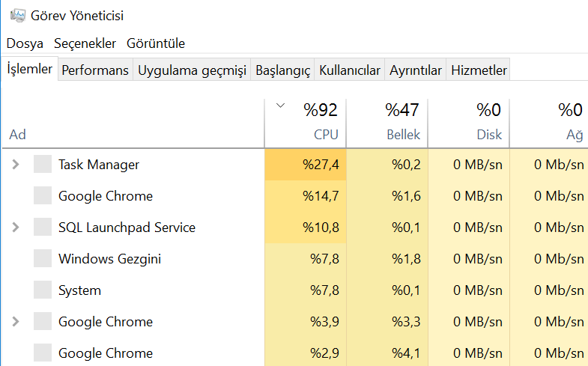
Task: Expand the Google Chrome group using %3,9 CPU
Action: click(16, 322)
